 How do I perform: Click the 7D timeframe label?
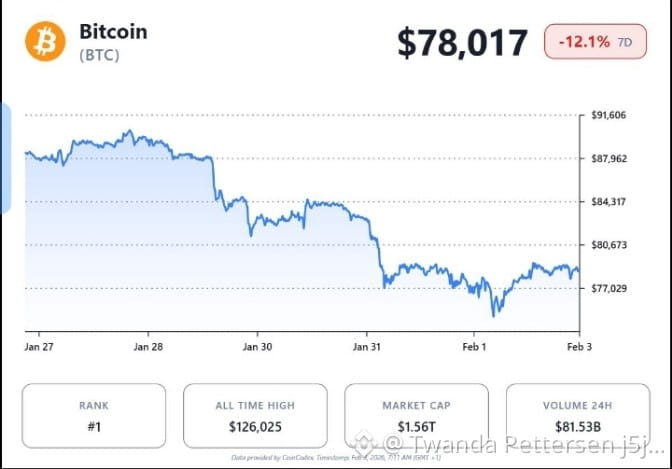click(624, 42)
